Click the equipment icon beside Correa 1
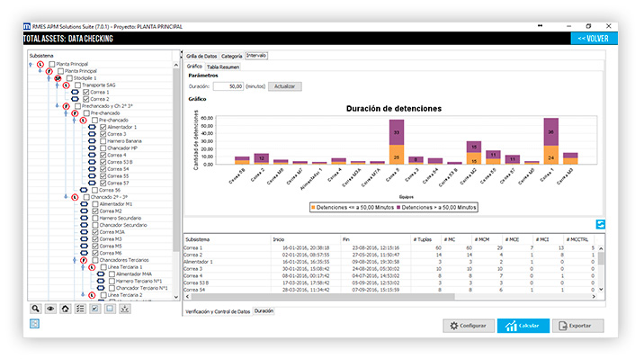Screen dimensions: 644x359 click(x=75, y=92)
